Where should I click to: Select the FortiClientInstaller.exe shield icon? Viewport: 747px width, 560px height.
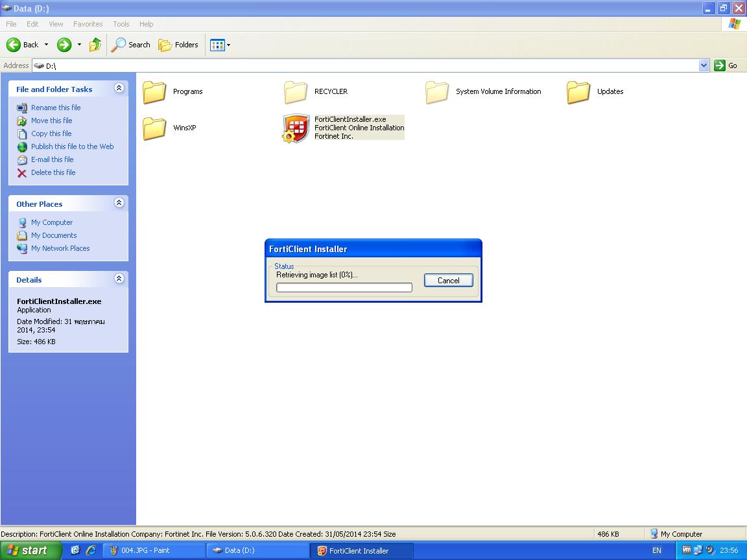(x=296, y=128)
